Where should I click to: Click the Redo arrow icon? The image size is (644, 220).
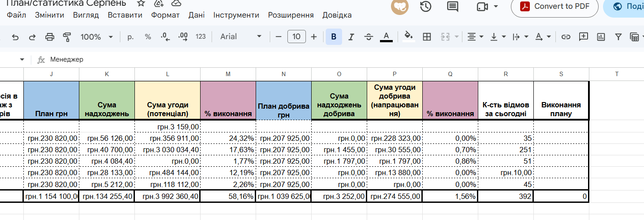pos(32,37)
